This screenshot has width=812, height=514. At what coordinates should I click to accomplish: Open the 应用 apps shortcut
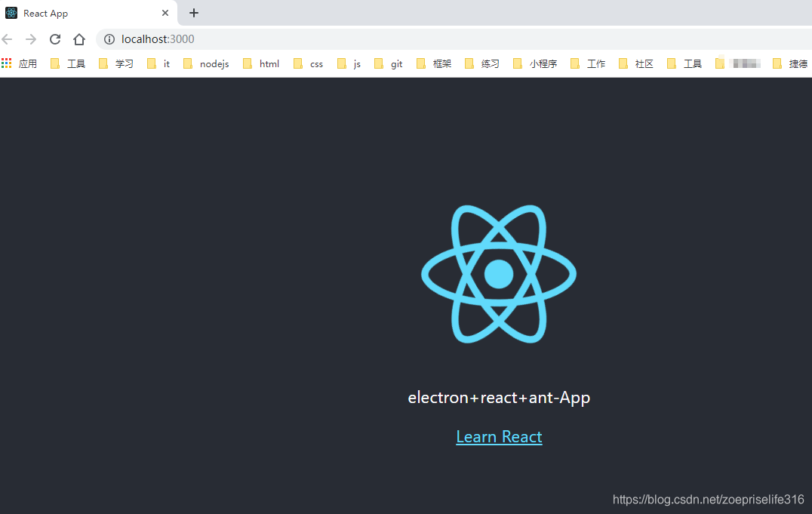19,63
